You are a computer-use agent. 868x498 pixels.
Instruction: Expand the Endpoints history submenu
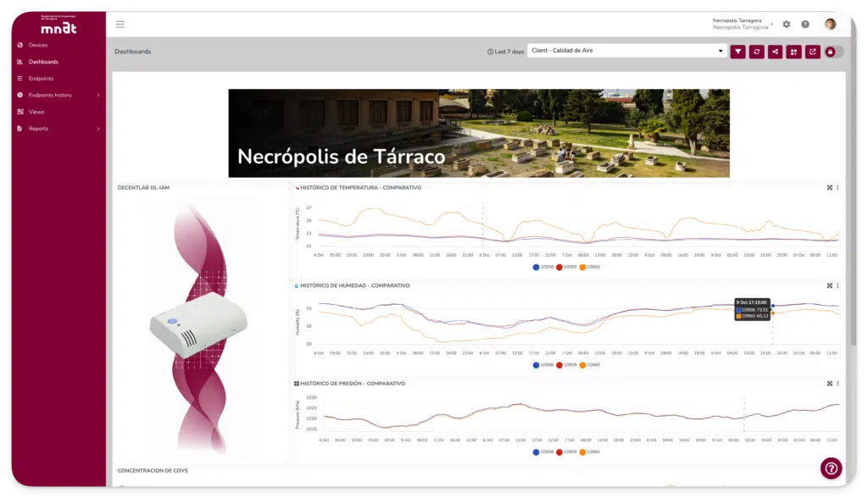coord(98,95)
